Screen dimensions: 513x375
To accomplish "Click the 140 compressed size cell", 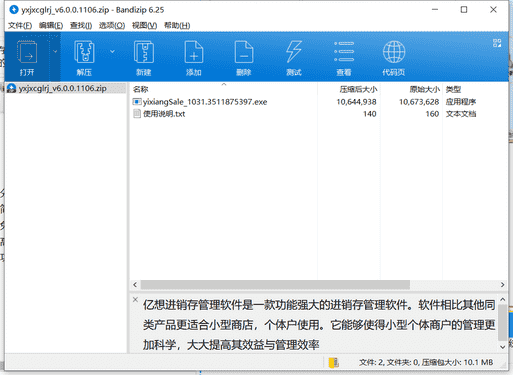I will [x=370, y=114].
